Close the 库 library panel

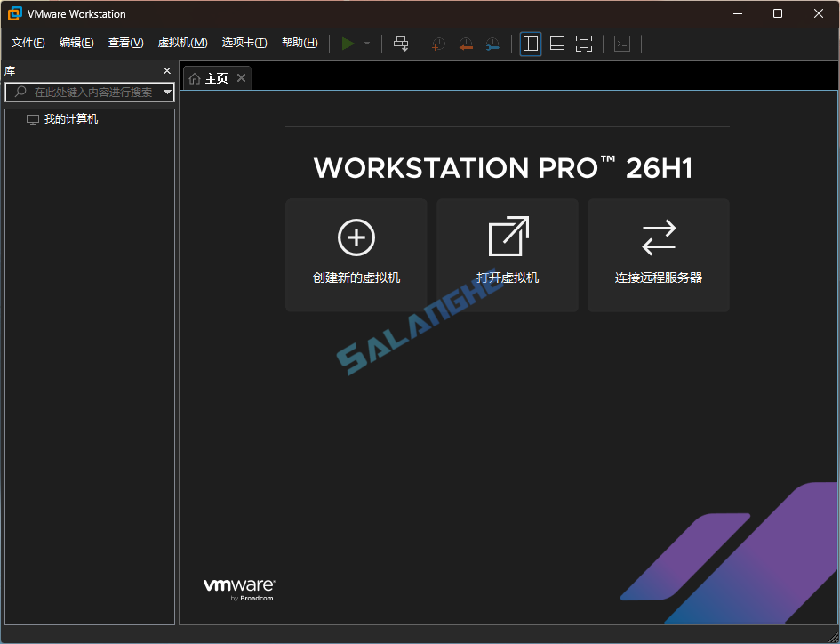[167, 71]
